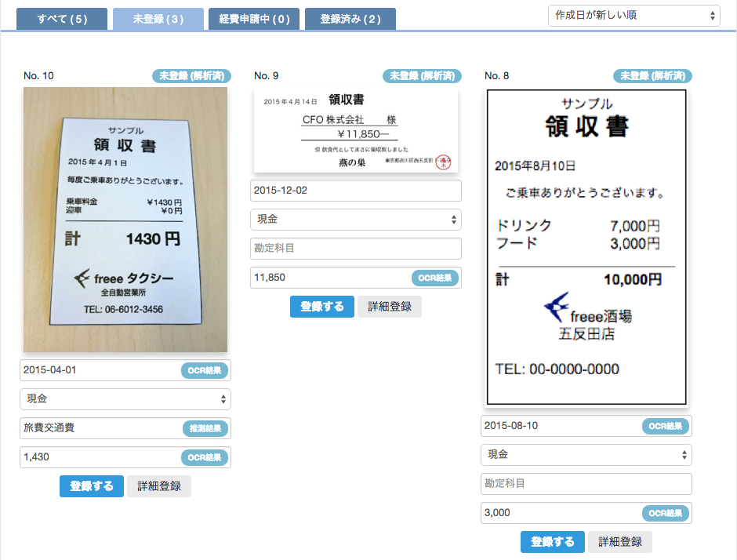Switch to the すべて (5) tab

[x=62, y=19]
